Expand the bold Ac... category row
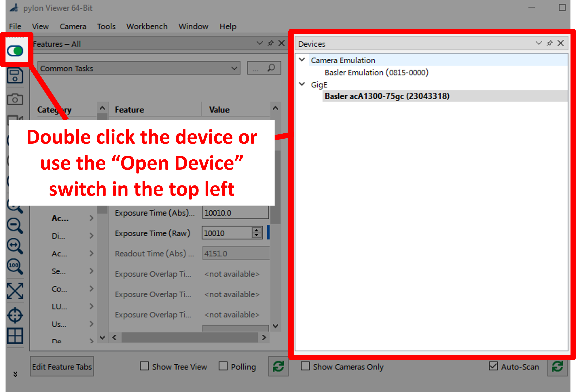 (x=91, y=218)
